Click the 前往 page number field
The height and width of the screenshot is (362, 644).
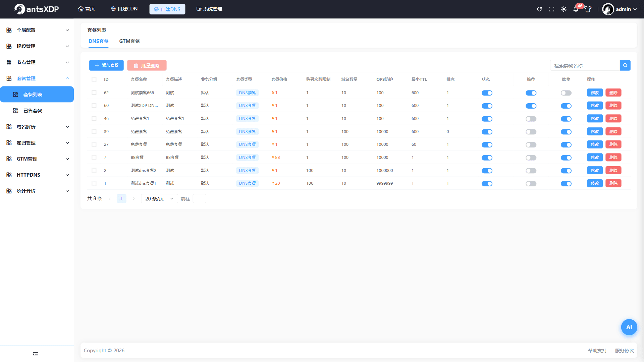(x=200, y=198)
